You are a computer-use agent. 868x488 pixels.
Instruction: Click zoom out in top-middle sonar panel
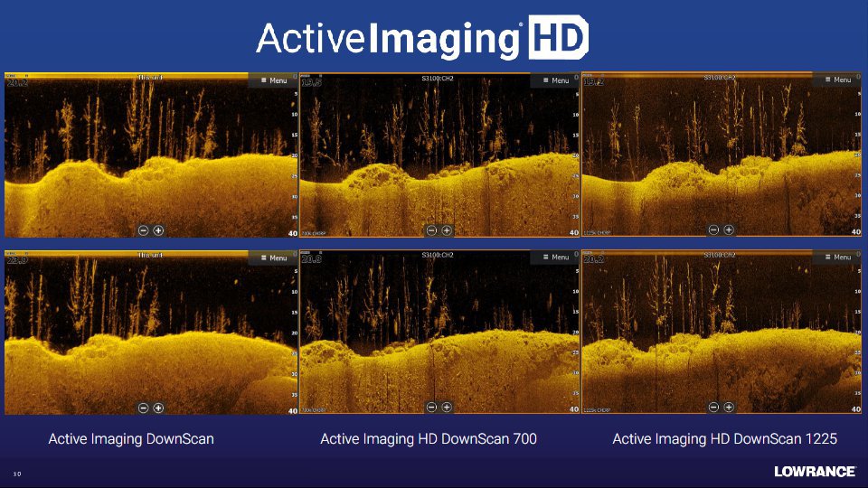point(431,230)
